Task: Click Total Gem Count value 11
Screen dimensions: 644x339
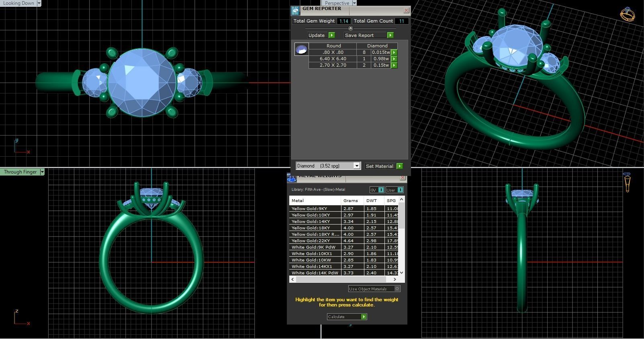Action: tap(401, 21)
